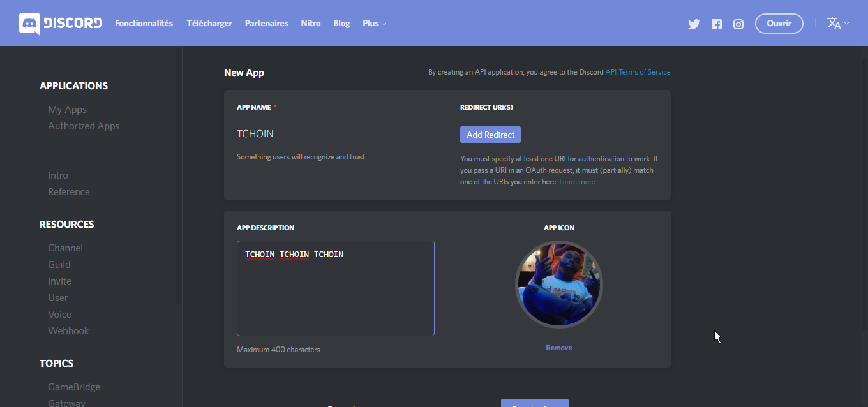868x407 pixels.
Task: Open Fonctionnalités in the top navigation
Action: click(x=144, y=23)
